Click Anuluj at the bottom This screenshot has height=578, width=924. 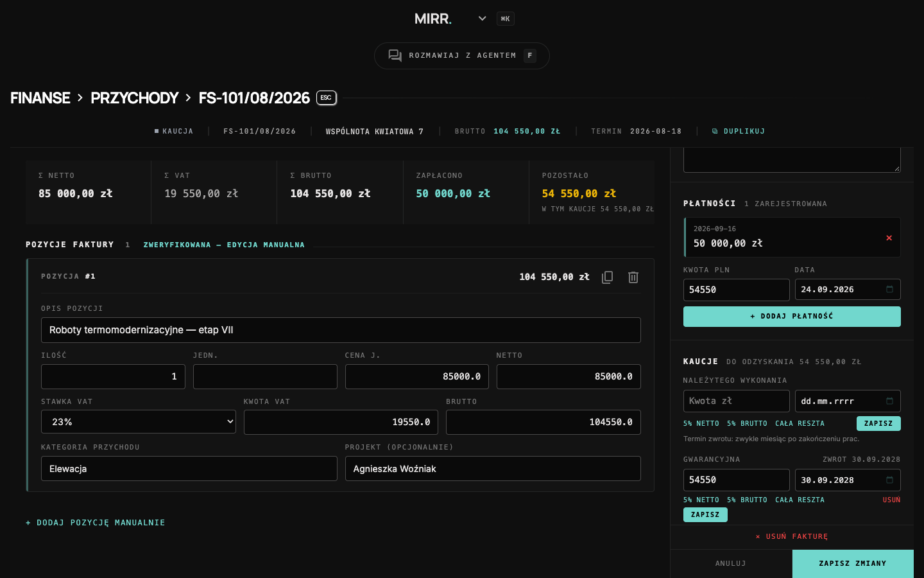coord(731,563)
